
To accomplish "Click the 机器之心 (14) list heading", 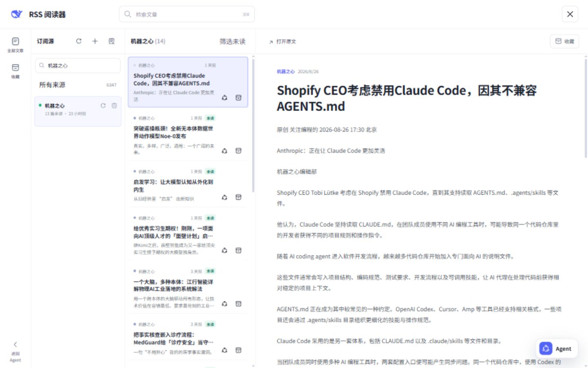I will point(148,41).
